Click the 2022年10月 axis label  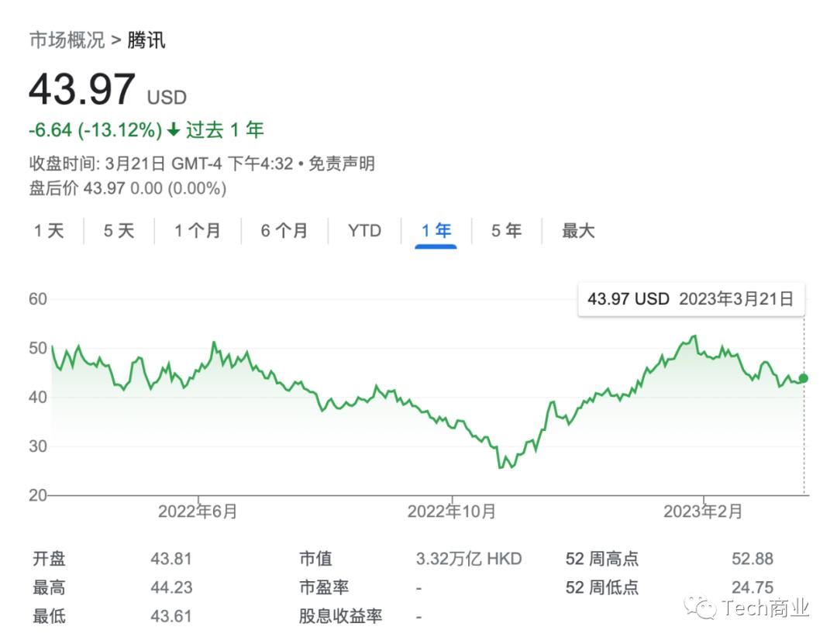click(x=452, y=511)
